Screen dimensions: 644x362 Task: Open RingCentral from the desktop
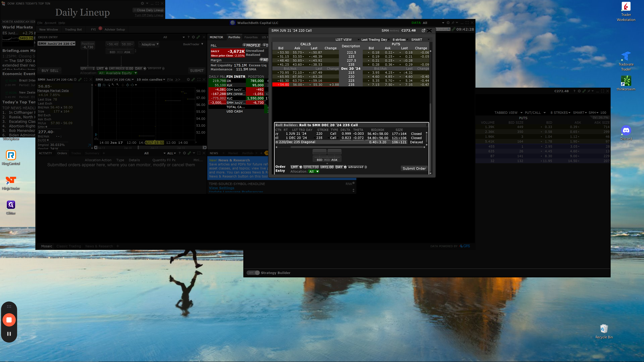(11, 155)
